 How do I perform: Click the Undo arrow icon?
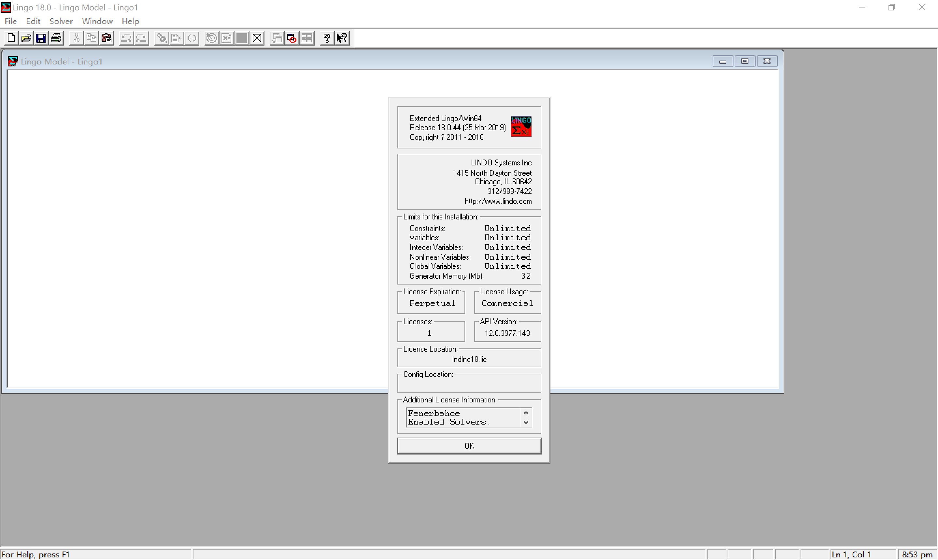pyautogui.click(x=126, y=38)
